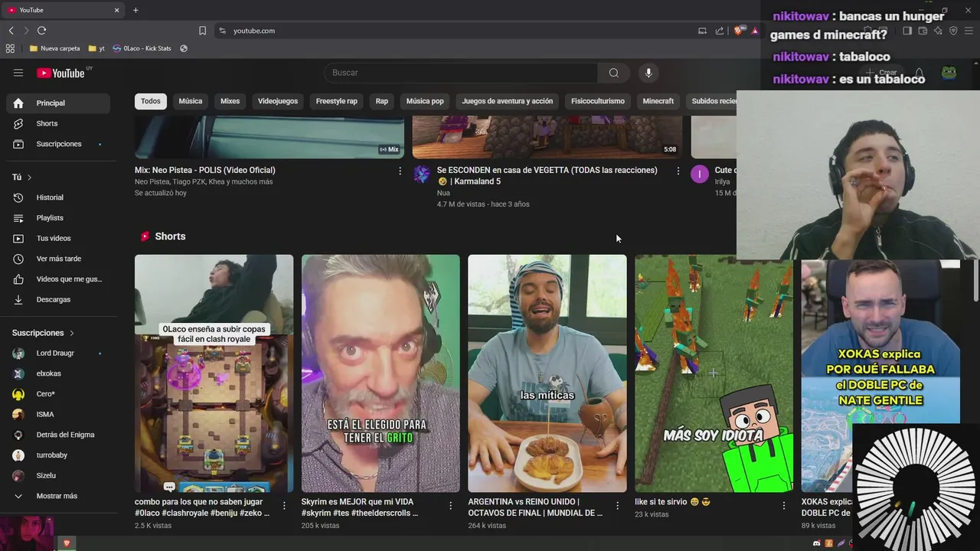Open liked videos in the sidebar

click(58, 279)
